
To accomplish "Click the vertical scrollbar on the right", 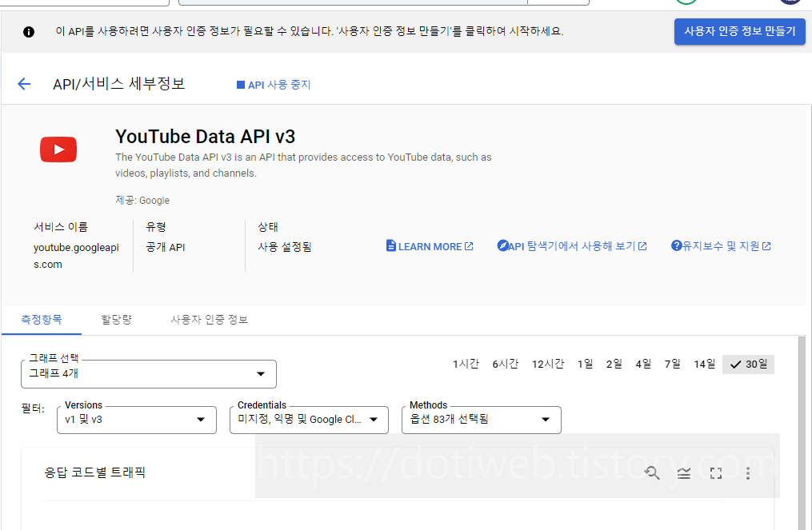I will pos(802,432).
